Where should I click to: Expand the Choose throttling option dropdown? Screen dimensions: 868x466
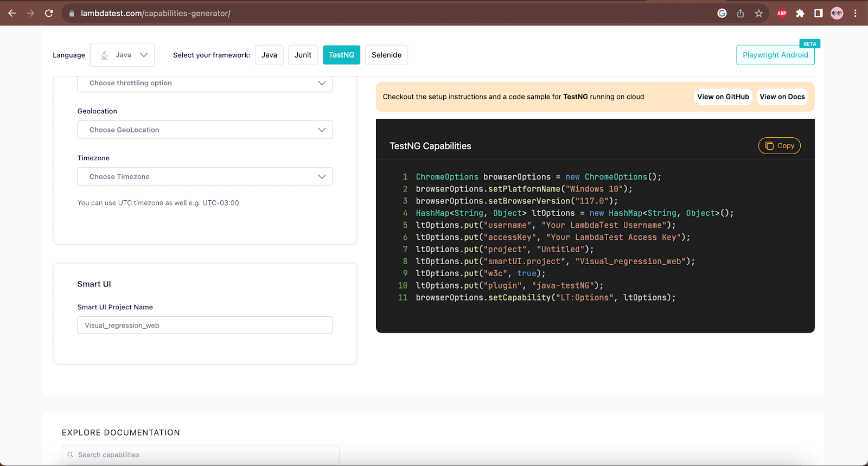click(x=205, y=83)
